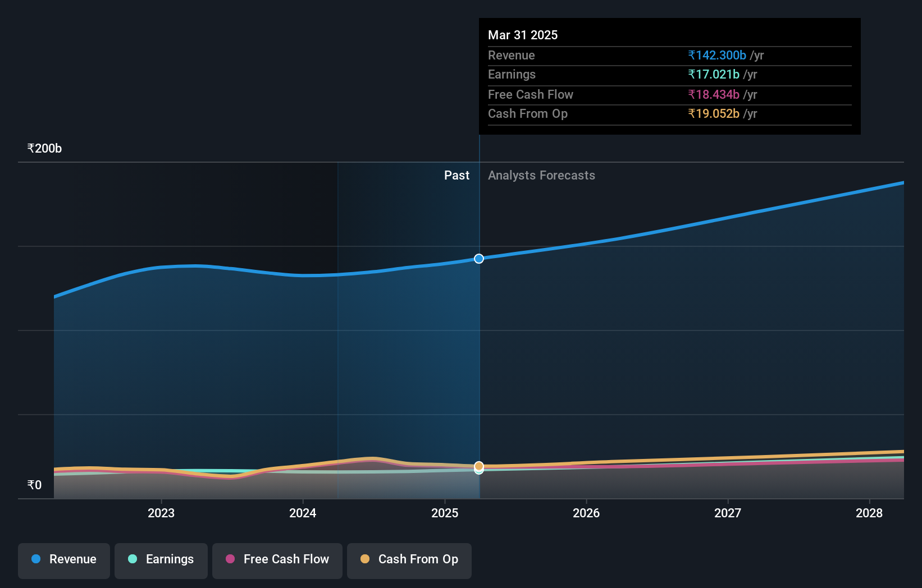The image size is (922, 588).
Task: Toggle the Free Cash Flow legend button
Action: point(277,561)
